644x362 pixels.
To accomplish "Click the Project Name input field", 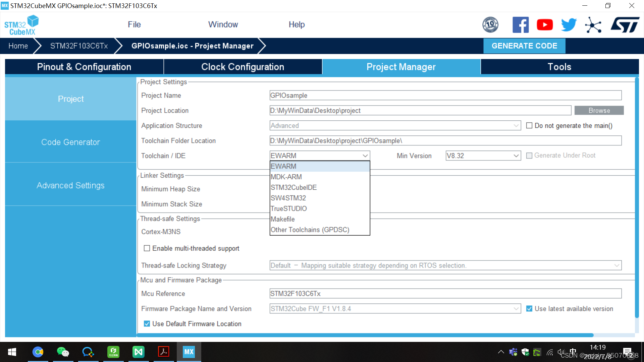I will [x=445, y=96].
